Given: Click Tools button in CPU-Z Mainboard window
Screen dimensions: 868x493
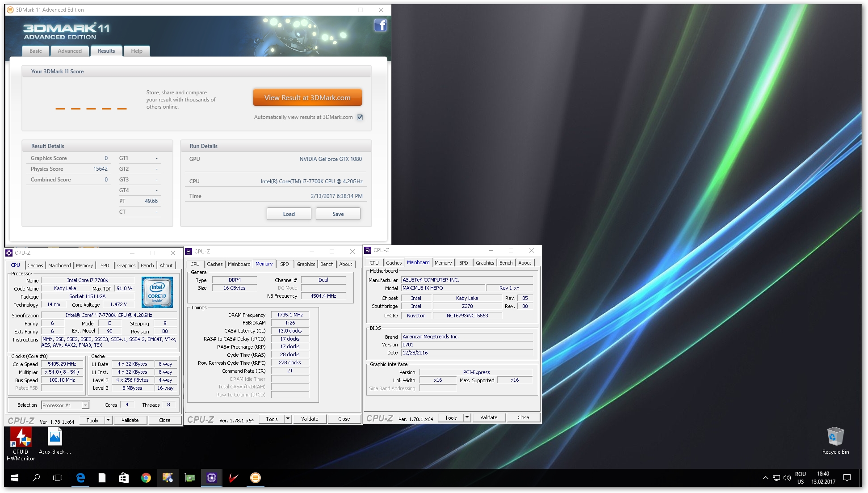Looking at the screenshot, I should (451, 417).
